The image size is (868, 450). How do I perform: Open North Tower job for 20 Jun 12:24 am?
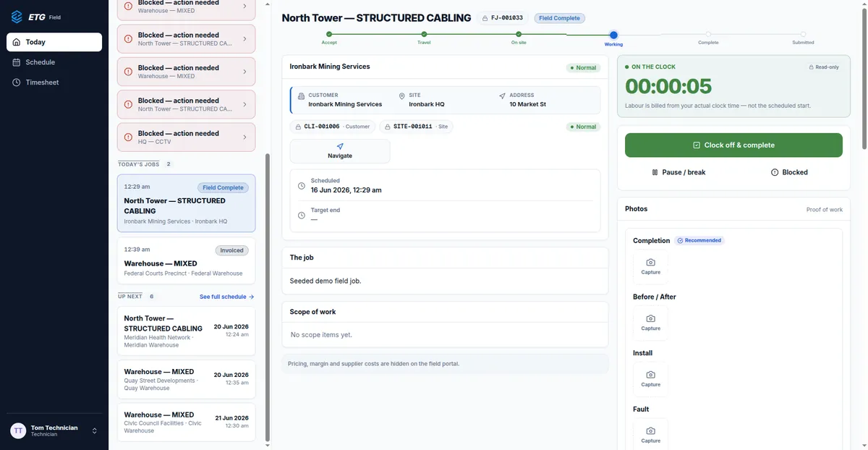pyautogui.click(x=186, y=331)
